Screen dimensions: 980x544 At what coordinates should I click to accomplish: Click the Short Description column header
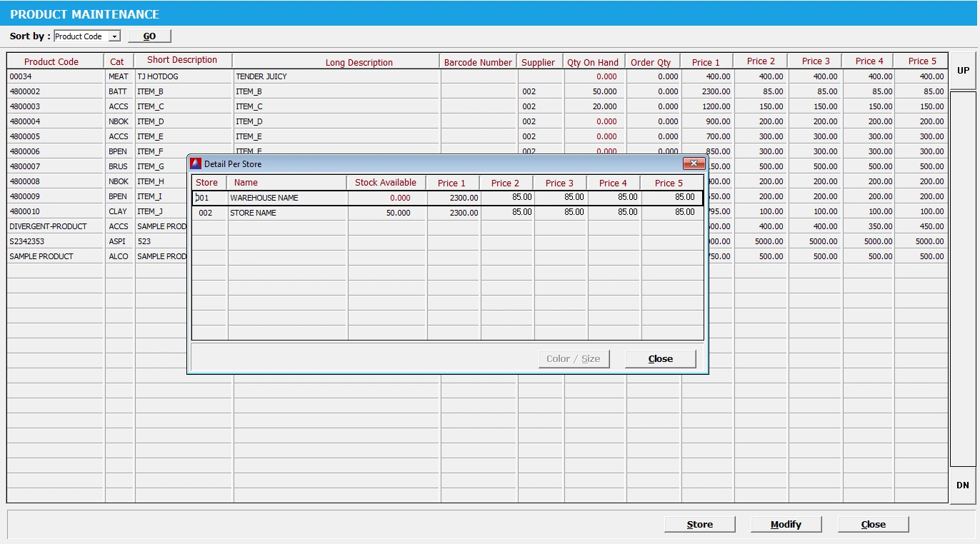click(x=182, y=61)
